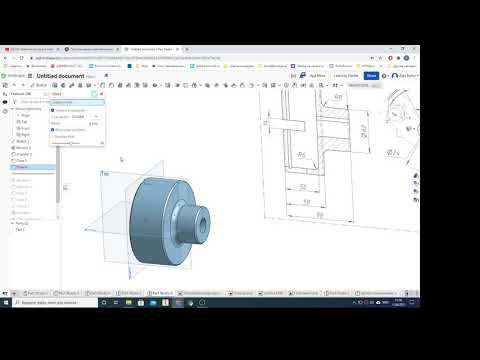The width and height of the screenshot is (480, 360).
Task: Click the Windows taskbar search box
Action: click(x=55, y=302)
